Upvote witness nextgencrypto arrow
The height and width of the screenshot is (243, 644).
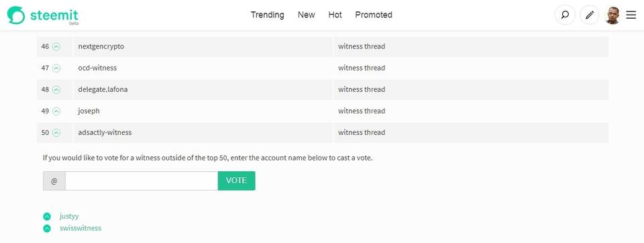coord(56,46)
